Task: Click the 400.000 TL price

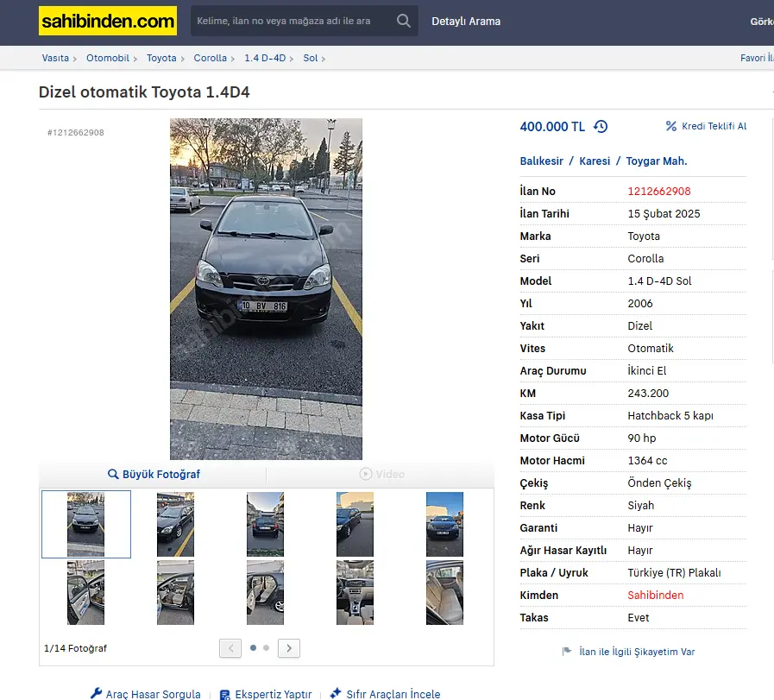Action: [x=552, y=127]
